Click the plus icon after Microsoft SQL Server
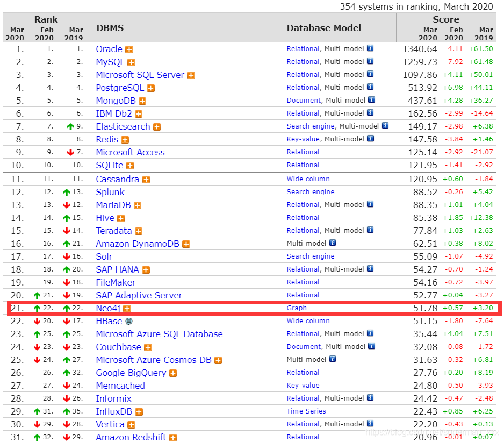The height and width of the screenshot is (442, 504). click(191, 75)
